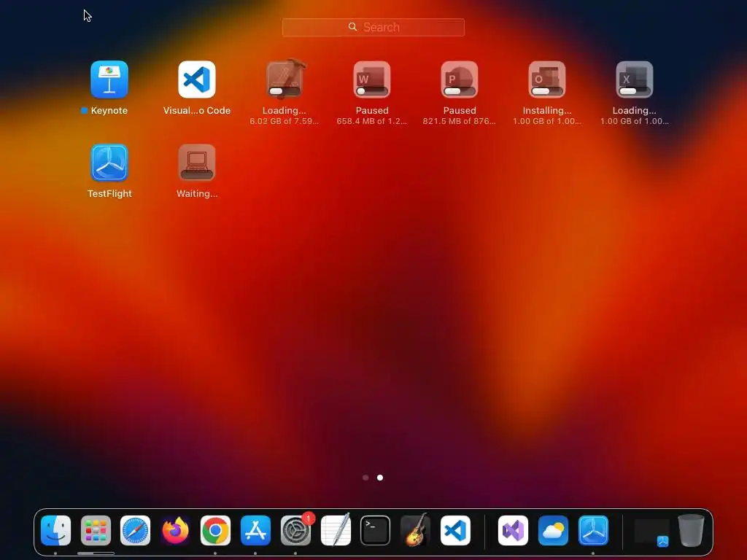Click the "Keynote" label
Screen dimensions: 747x560
pyautogui.click(x=109, y=111)
